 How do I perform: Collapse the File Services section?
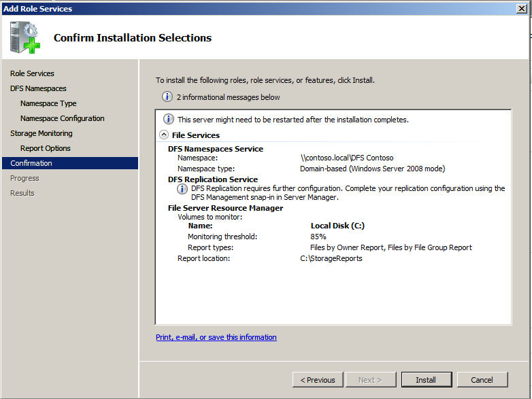coord(164,135)
